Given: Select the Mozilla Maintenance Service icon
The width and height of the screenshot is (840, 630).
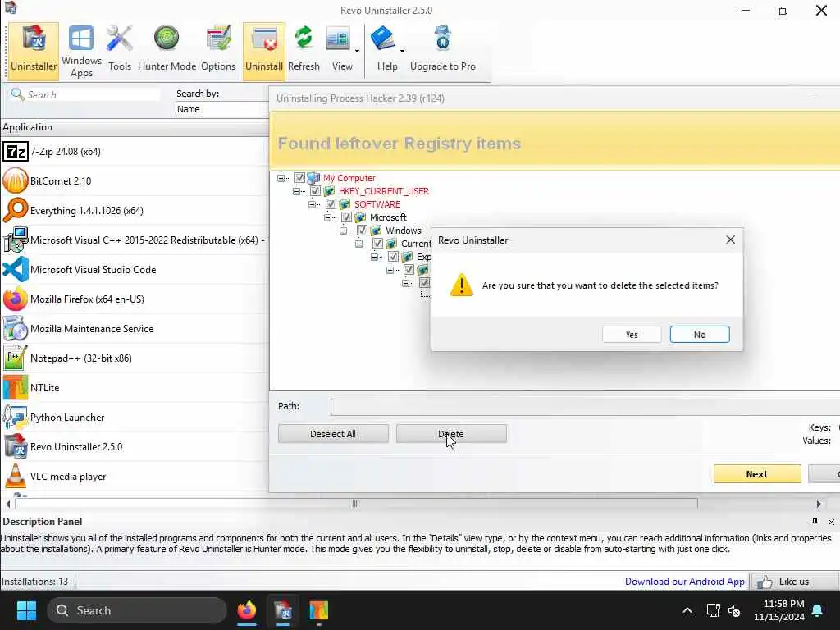Looking at the screenshot, I should 16,328.
